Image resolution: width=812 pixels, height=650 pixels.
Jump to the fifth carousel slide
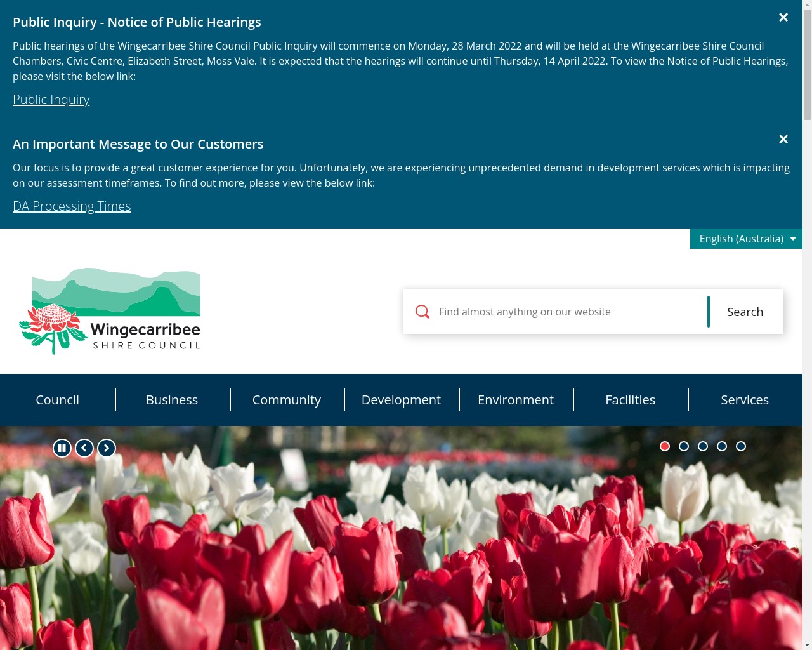pos(741,446)
